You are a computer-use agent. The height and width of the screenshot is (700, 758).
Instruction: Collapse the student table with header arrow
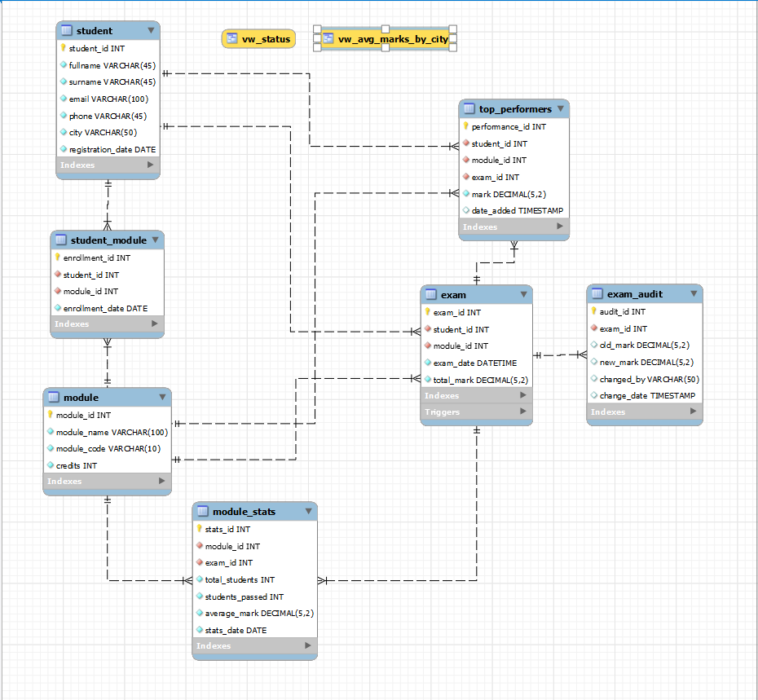click(151, 30)
